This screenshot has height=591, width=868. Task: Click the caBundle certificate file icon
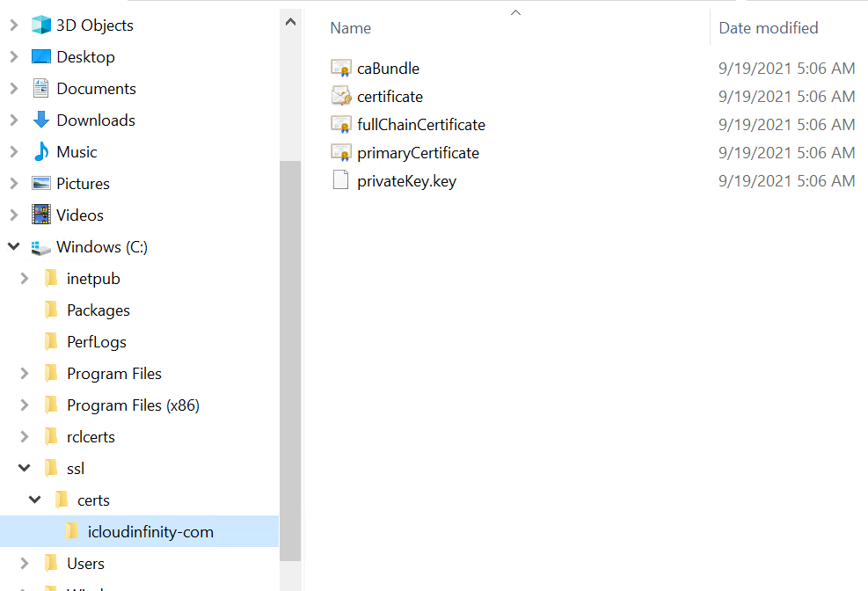pos(341,68)
